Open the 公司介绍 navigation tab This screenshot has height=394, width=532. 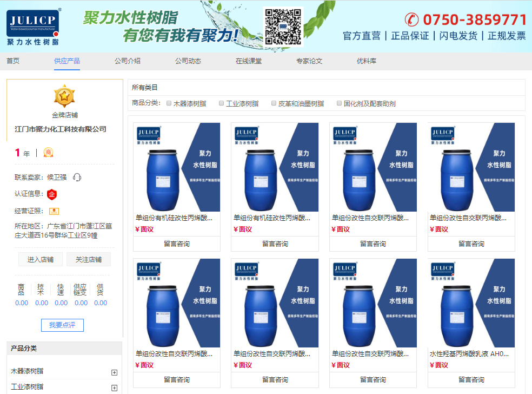[x=127, y=61]
